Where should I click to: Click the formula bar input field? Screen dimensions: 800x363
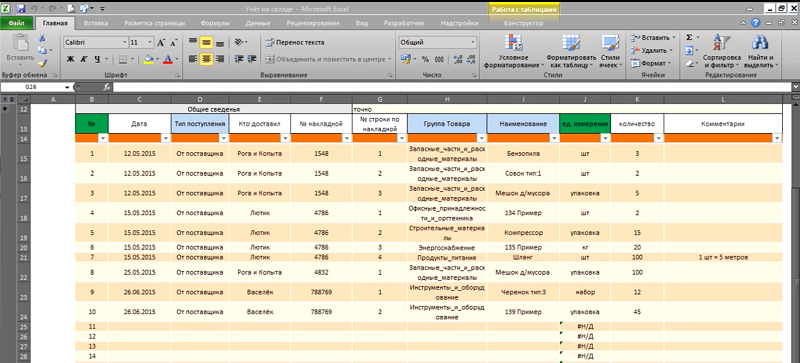(452, 87)
